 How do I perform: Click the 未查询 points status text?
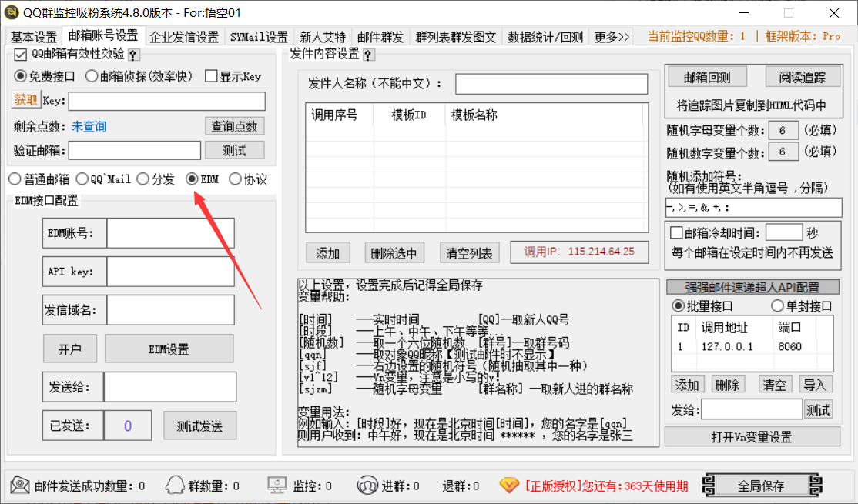click(89, 126)
